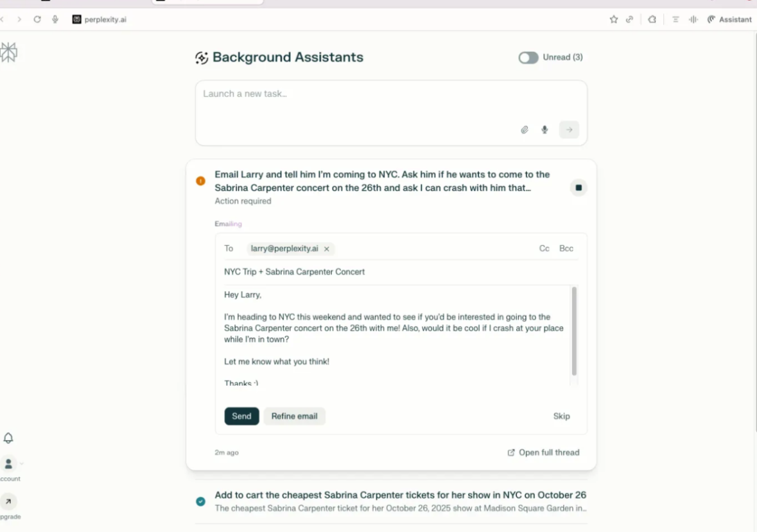Click the Upgrade arrow icon
Screen dimensions: 757x532
pos(8,502)
